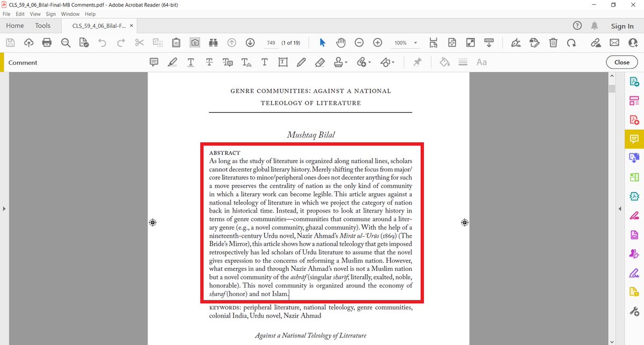Select the Highlight text tool
Viewport: 644px width, 345px height.
pyautogui.click(x=172, y=62)
